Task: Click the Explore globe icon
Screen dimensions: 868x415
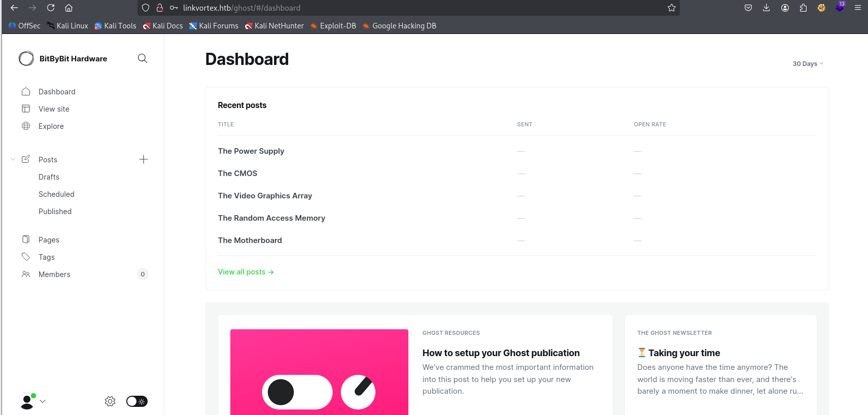Action: click(26, 126)
